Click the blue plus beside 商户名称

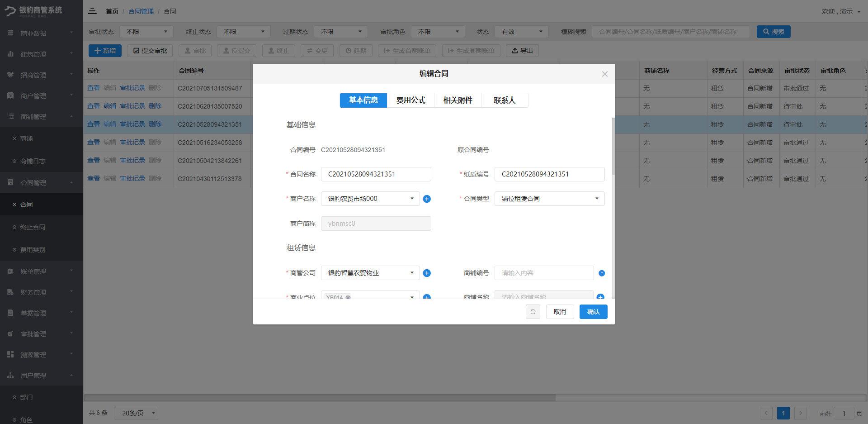[x=427, y=199]
